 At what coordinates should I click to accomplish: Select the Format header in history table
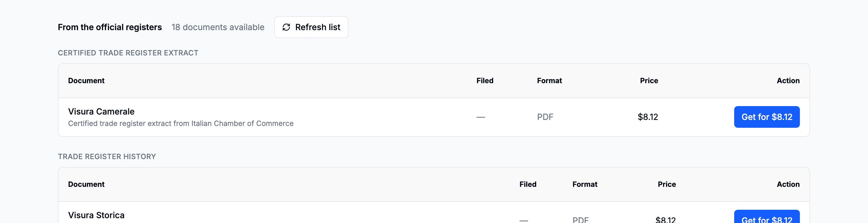point(585,184)
